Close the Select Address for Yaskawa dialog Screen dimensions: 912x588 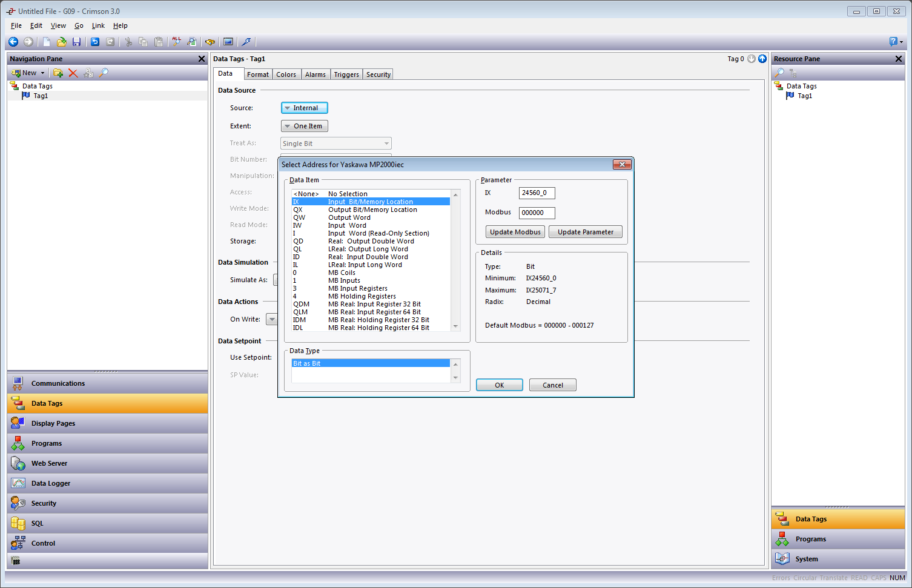pos(622,164)
